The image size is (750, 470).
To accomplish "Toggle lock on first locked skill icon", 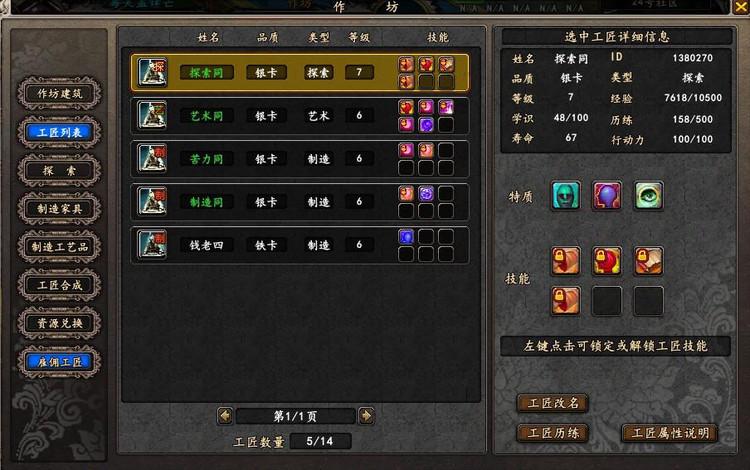I will pos(566,261).
